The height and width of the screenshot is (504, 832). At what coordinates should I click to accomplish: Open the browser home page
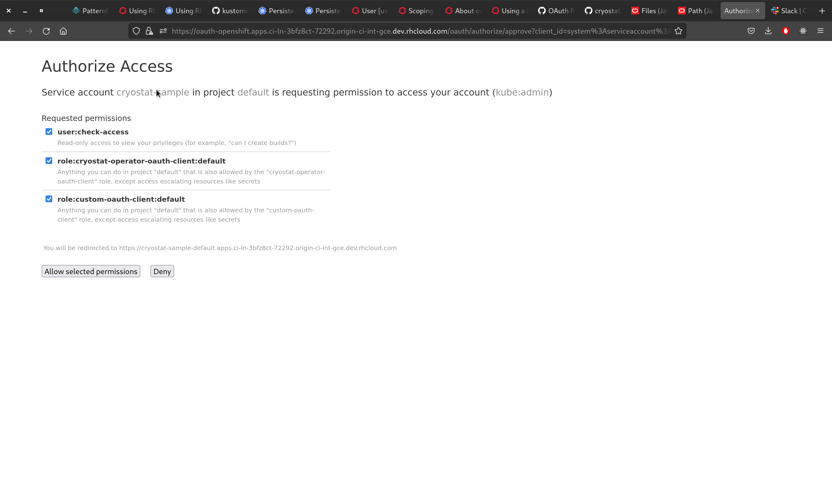pyautogui.click(x=63, y=31)
